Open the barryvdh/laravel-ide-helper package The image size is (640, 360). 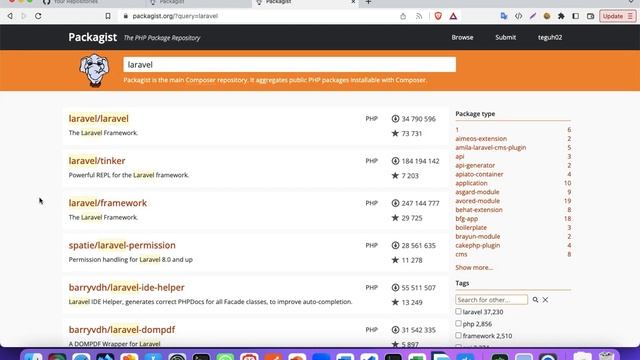coord(127,287)
